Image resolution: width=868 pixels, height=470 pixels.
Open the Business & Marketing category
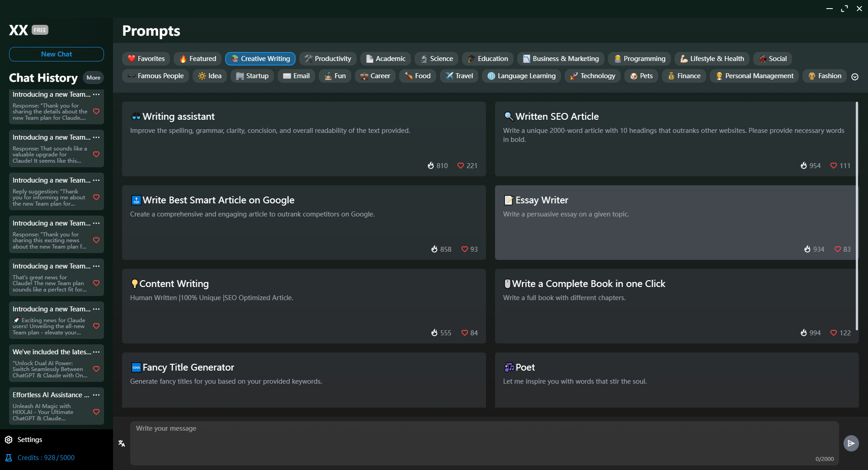coord(561,59)
